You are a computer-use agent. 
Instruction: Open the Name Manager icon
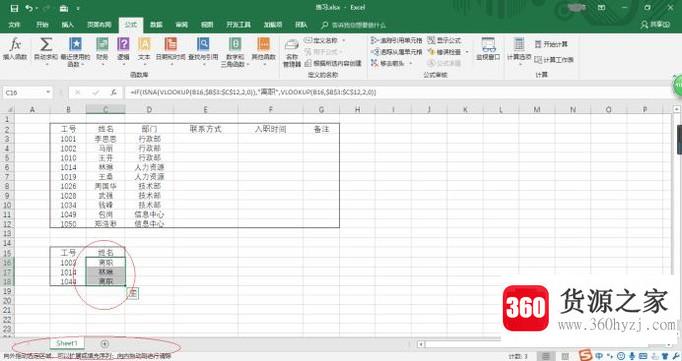(x=292, y=45)
